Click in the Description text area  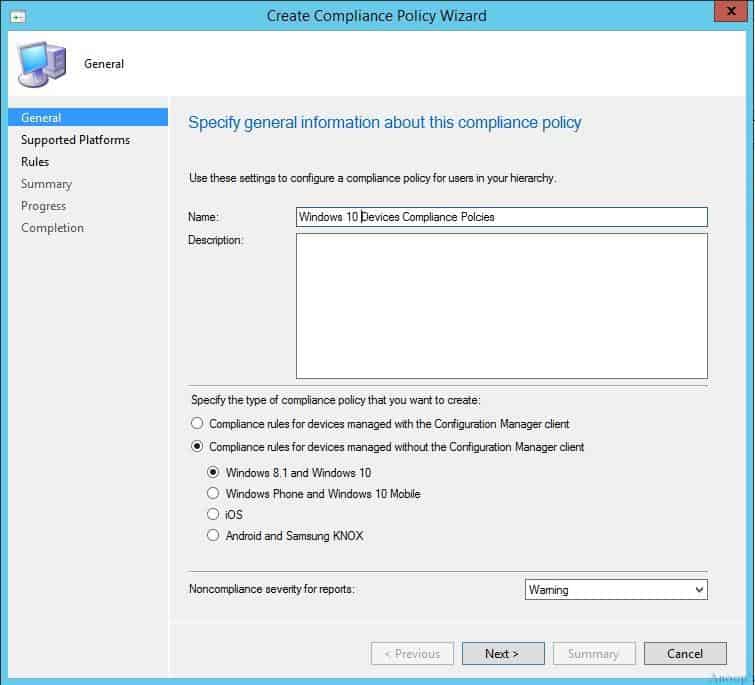click(502, 306)
